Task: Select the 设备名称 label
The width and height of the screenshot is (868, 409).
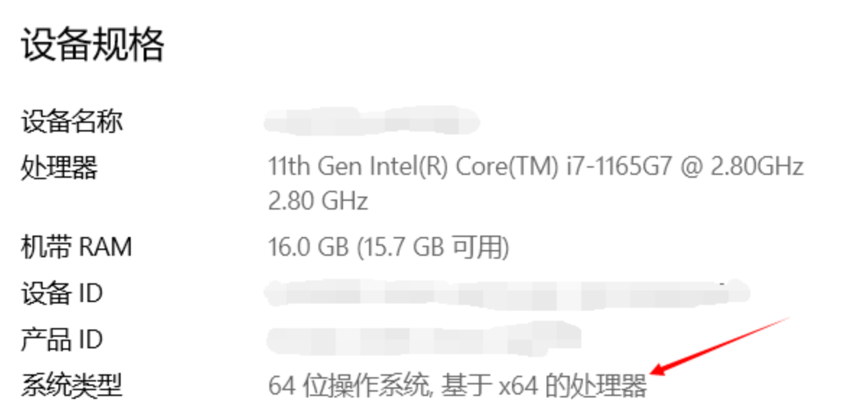Action: [71, 121]
